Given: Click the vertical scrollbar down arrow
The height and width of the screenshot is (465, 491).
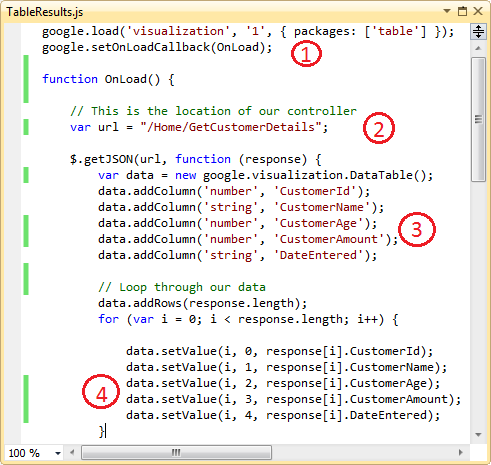Looking at the screenshot, I should click(478, 435).
